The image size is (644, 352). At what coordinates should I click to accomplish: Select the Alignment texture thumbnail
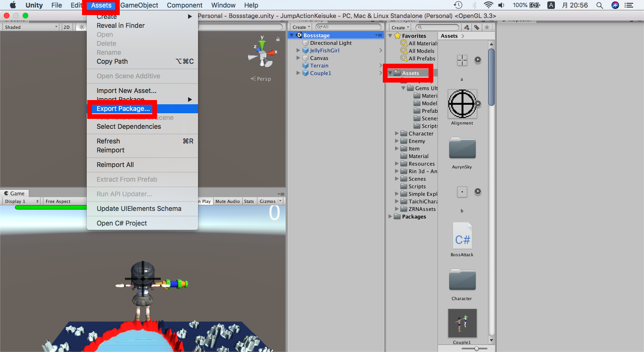[x=462, y=104]
